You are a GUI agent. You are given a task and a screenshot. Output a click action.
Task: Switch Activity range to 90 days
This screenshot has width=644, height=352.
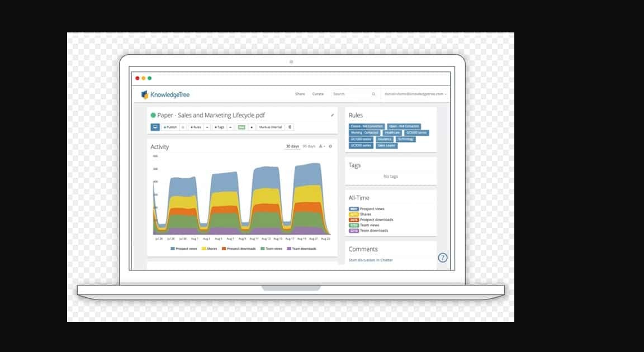[309, 146]
